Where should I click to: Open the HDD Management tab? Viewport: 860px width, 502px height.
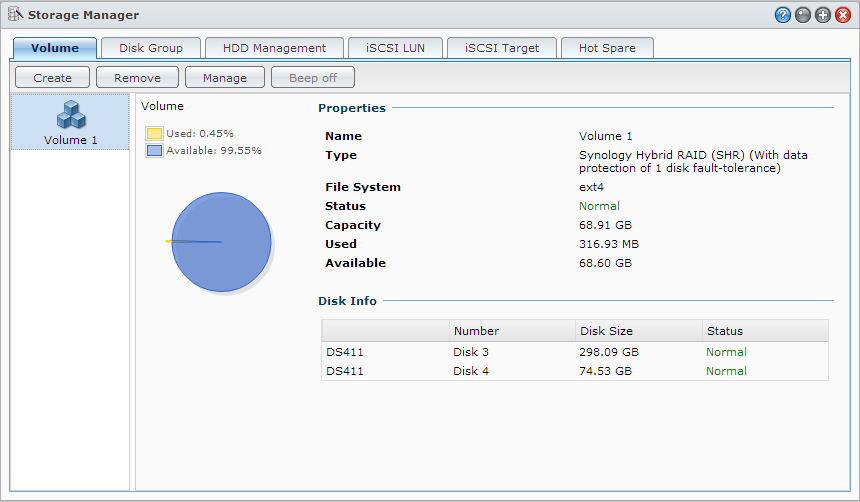tap(274, 48)
